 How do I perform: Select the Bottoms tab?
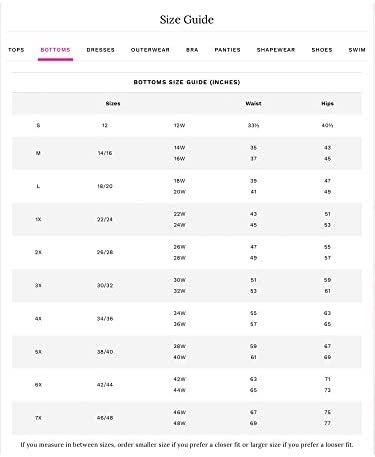click(x=55, y=50)
